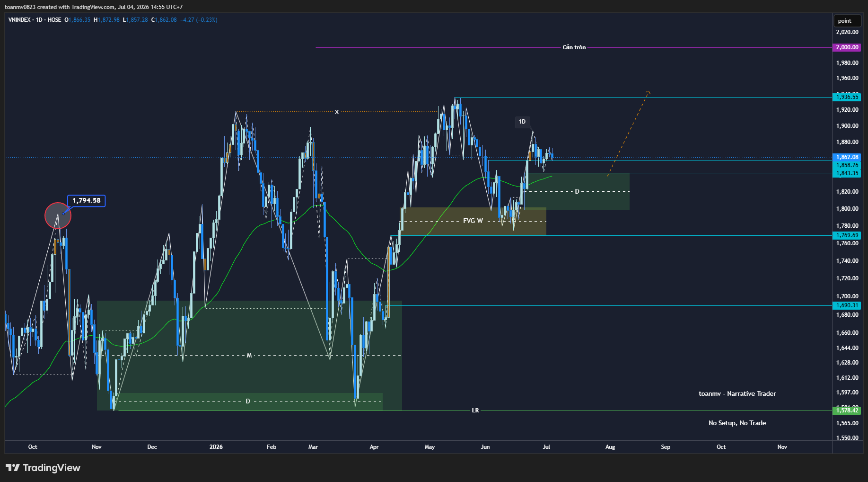
Task: Click the 'M' midline label in green zone
Action: coord(249,355)
